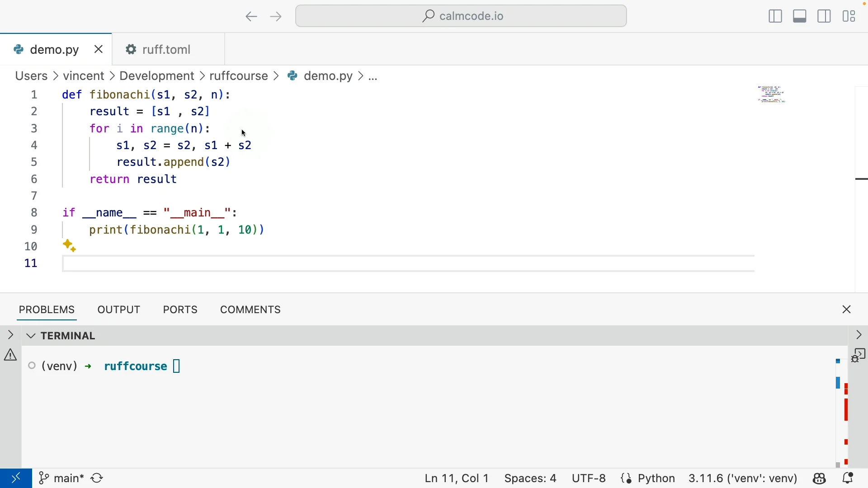Click the navigate forward arrow

[x=276, y=17]
